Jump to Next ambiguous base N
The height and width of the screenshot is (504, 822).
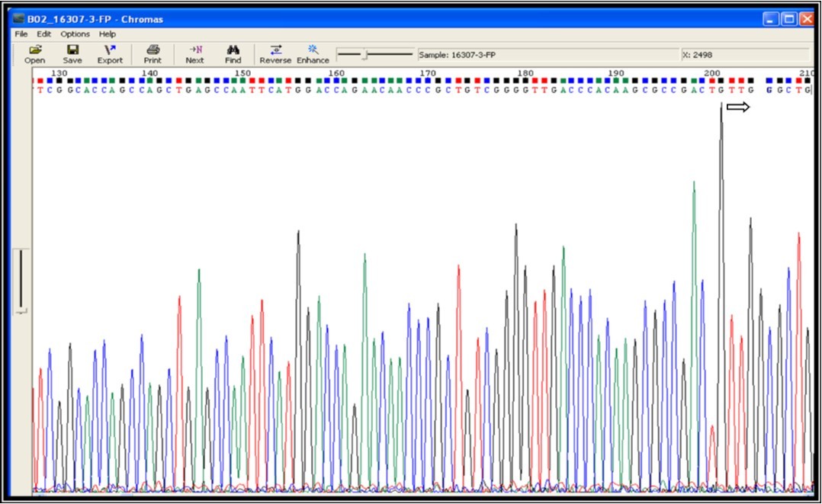click(194, 53)
